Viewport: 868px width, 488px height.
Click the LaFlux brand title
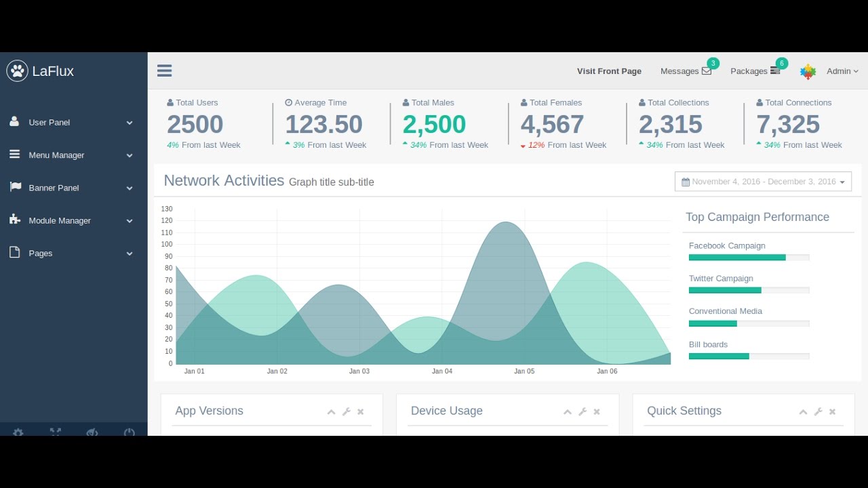(53, 71)
